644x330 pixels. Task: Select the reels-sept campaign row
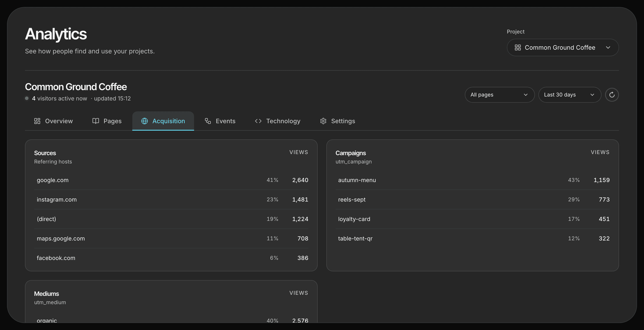coord(472,199)
